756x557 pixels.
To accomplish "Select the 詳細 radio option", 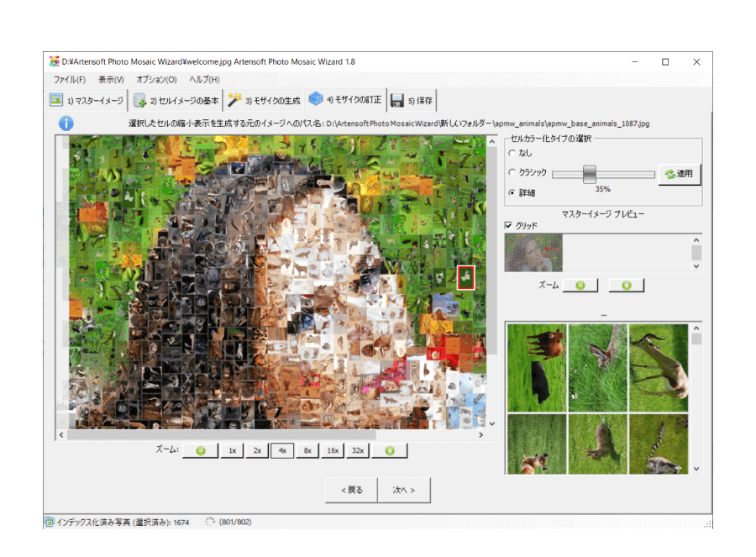I will [512, 193].
